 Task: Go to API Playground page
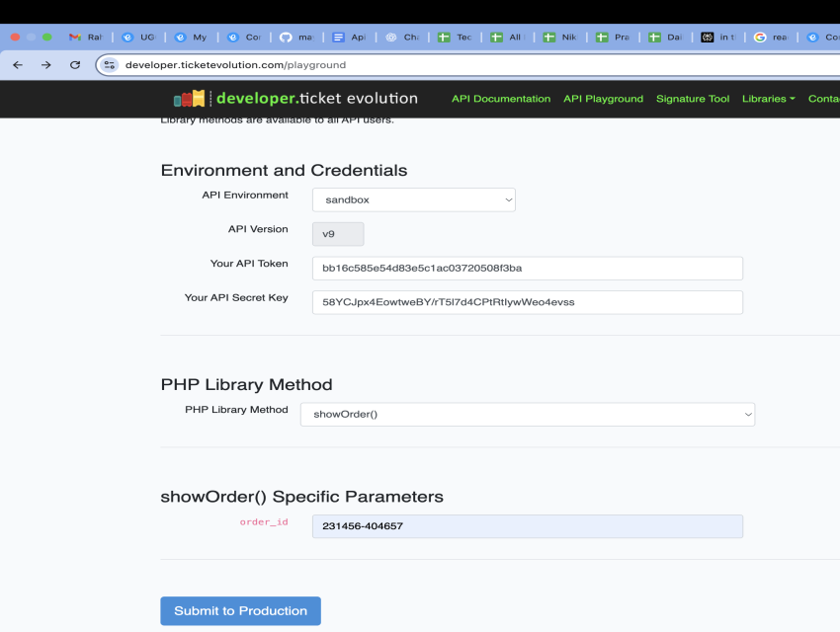[x=603, y=99]
